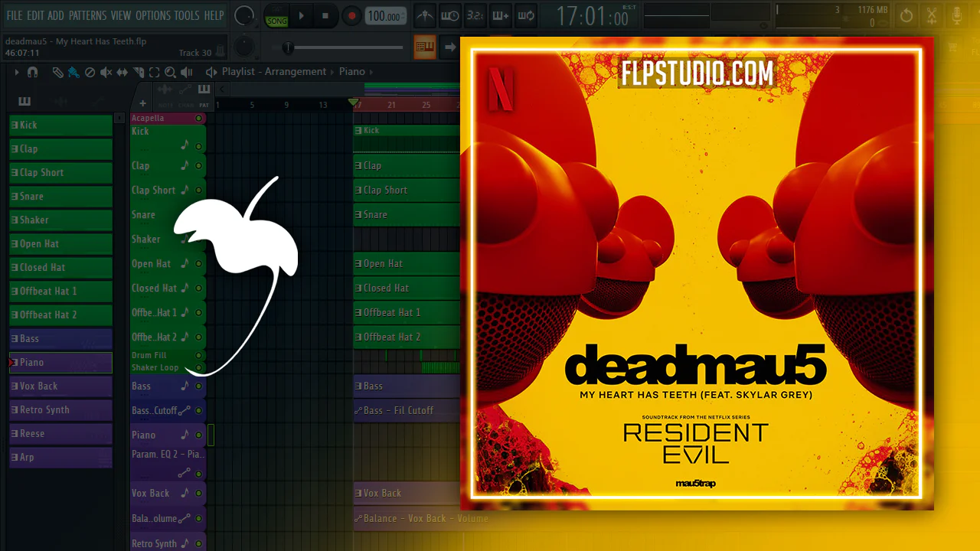This screenshot has width=980, height=551.
Task: Select the Reese pattern in picker
Action: (x=60, y=433)
